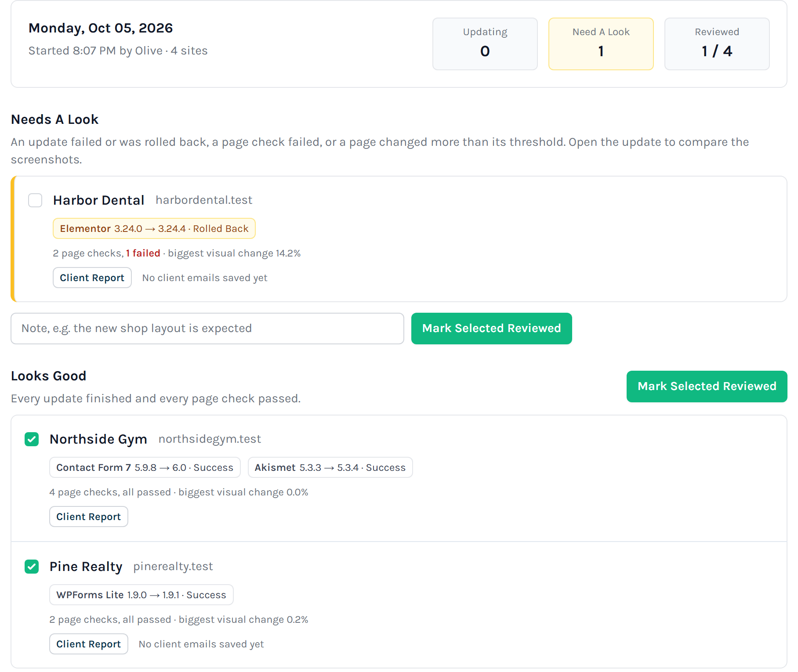
Task: Click 'Started 8:07 PM by Olive · 4 sites'
Action: click(x=118, y=51)
